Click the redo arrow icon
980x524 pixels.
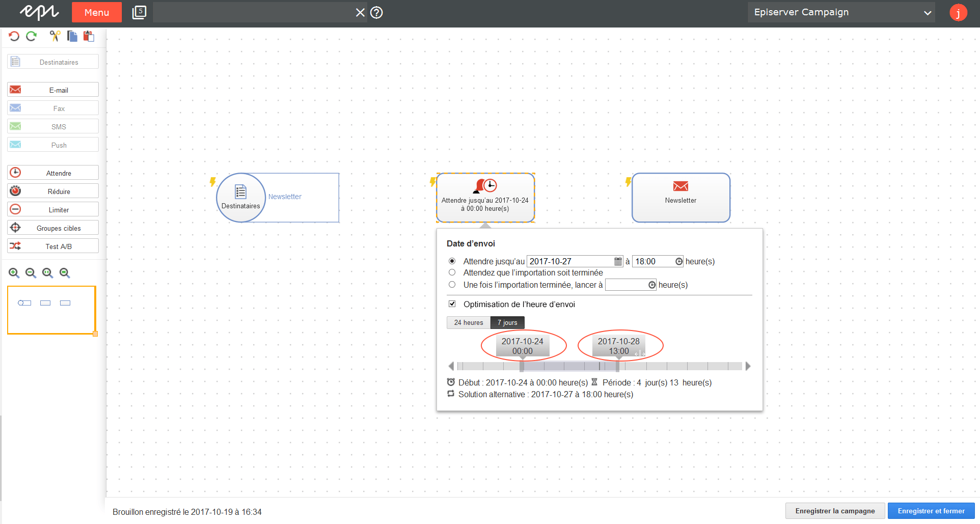point(32,36)
